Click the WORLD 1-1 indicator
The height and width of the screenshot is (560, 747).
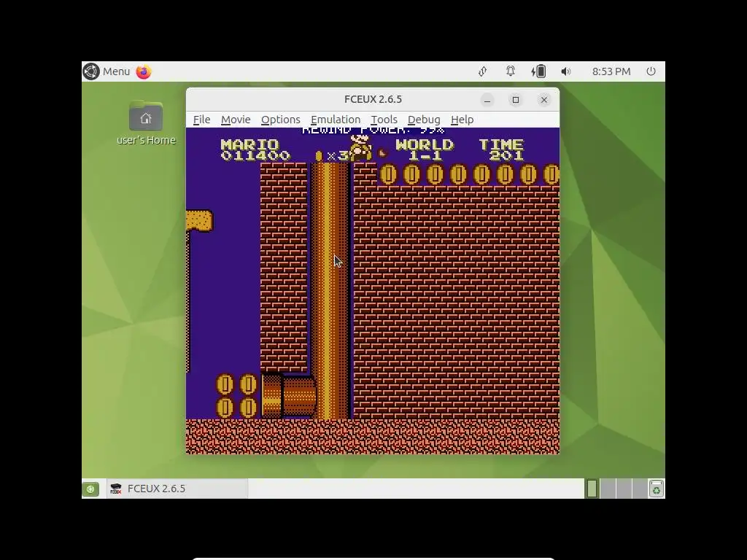(425, 149)
